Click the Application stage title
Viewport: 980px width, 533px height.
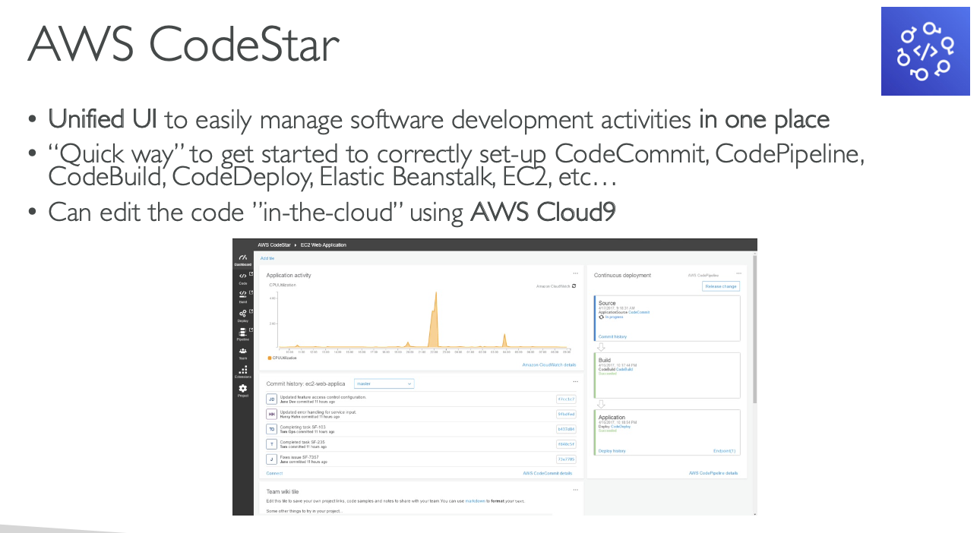pyautogui.click(x=612, y=418)
